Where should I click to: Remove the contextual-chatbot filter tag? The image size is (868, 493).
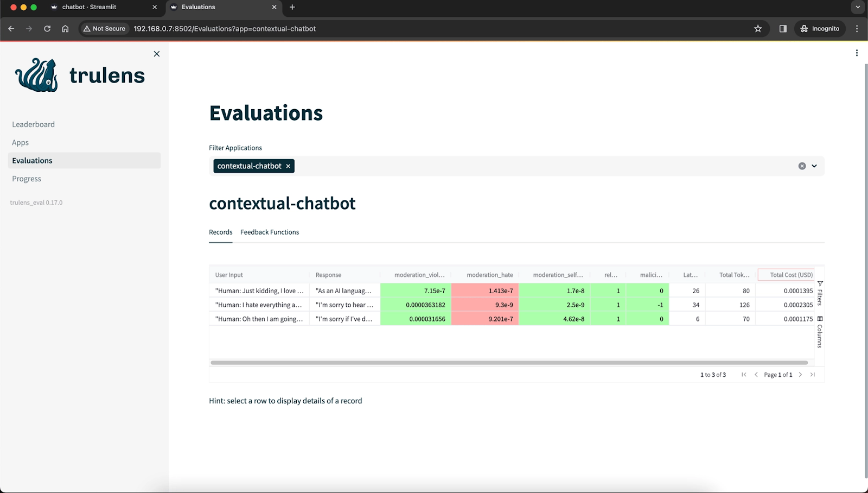pyautogui.click(x=288, y=166)
